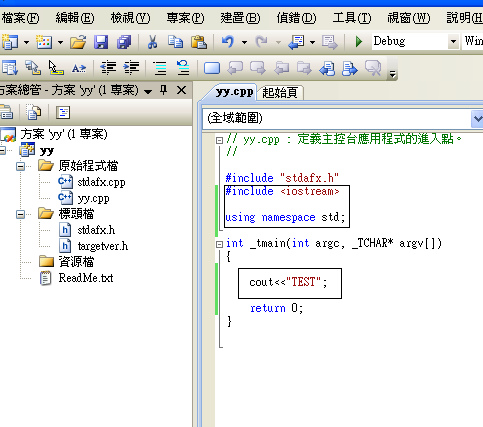Viewport: 483px width, 427px height.
Task: Select the yy project node
Action: [47, 151]
